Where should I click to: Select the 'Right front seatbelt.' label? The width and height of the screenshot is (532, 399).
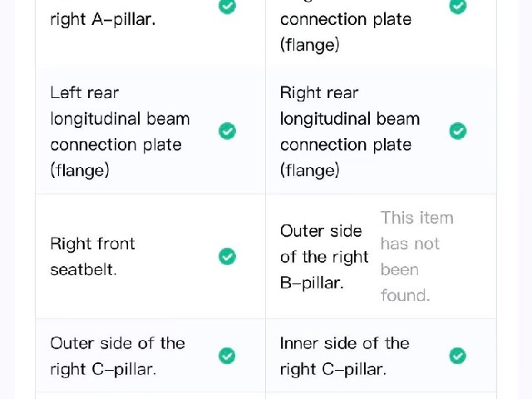92,257
